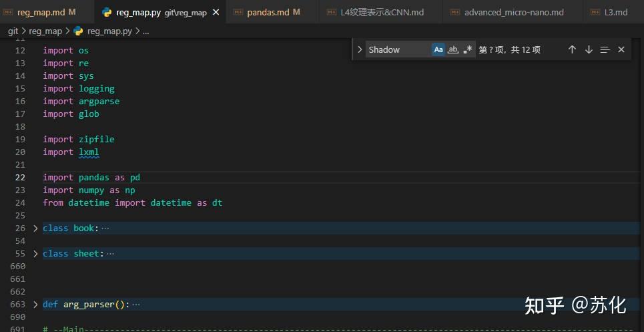Unfold the class sheet code block
This screenshot has width=644, height=332.
tap(36, 254)
